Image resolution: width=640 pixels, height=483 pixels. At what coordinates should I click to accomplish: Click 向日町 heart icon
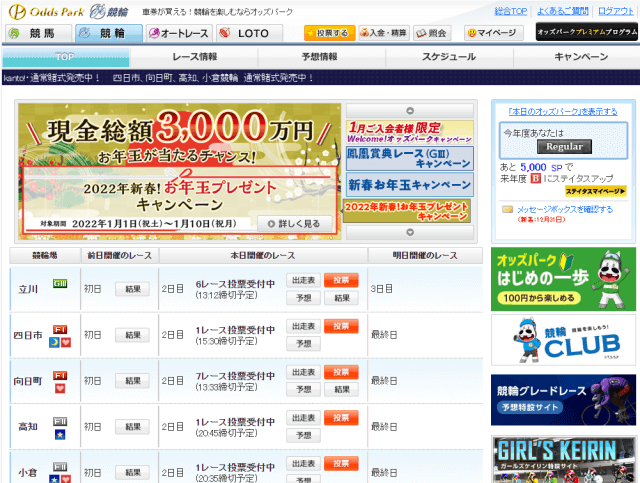(60, 388)
